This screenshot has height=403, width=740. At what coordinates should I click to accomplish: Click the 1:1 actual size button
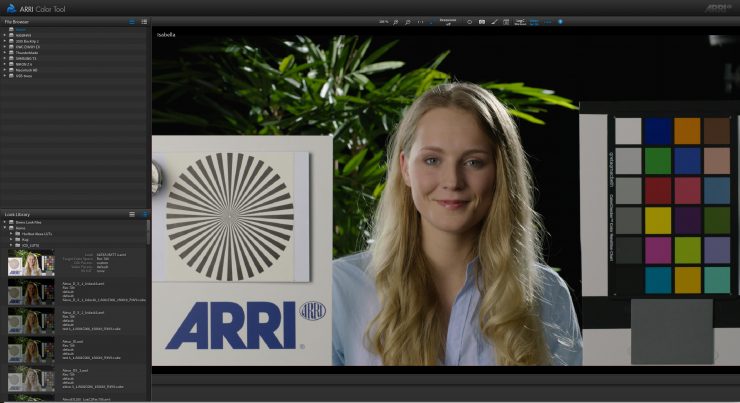tap(420, 21)
